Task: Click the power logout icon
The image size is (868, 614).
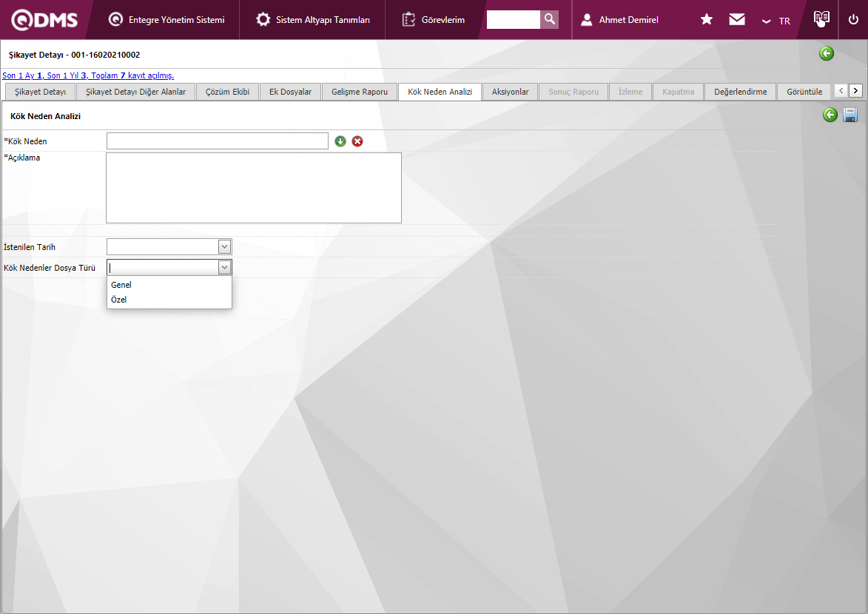Action: tap(853, 20)
